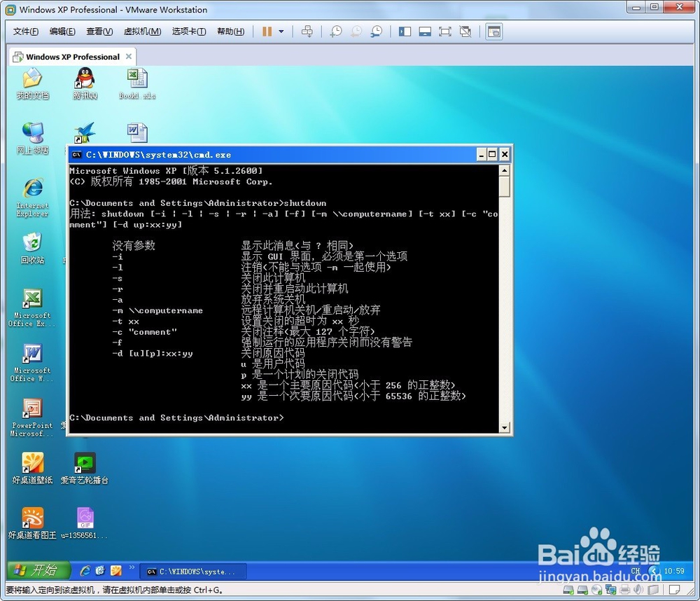This screenshot has width=700, height=601.
Task: Click the printer status icon
Action: pos(625,590)
